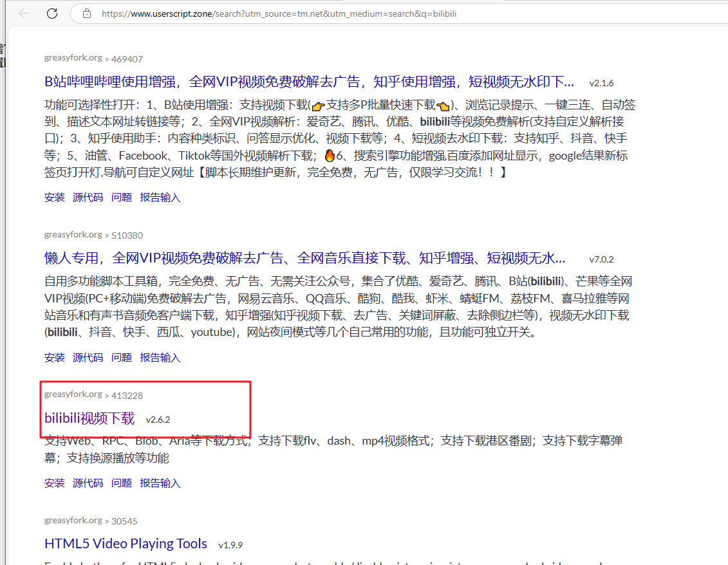Open the 懒人专用 script title link
Image resolution: width=728 pixels, height=565 pixels.
click(x=305, y=258)
